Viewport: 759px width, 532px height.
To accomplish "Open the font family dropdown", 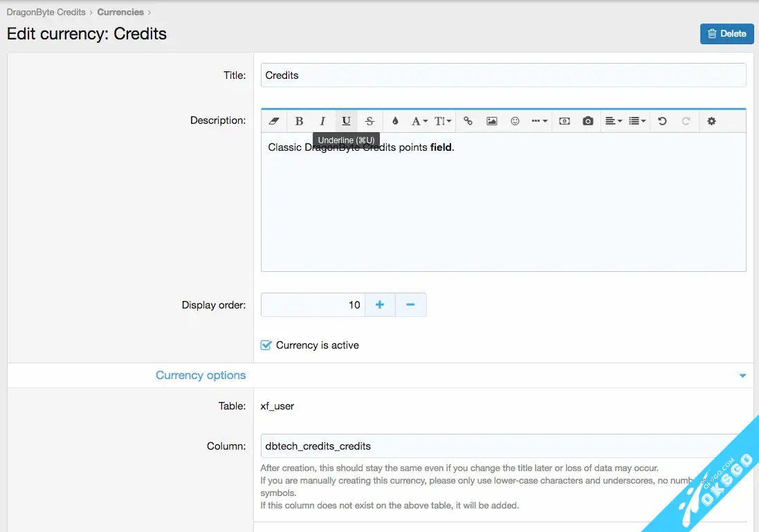I will (419, 121).
